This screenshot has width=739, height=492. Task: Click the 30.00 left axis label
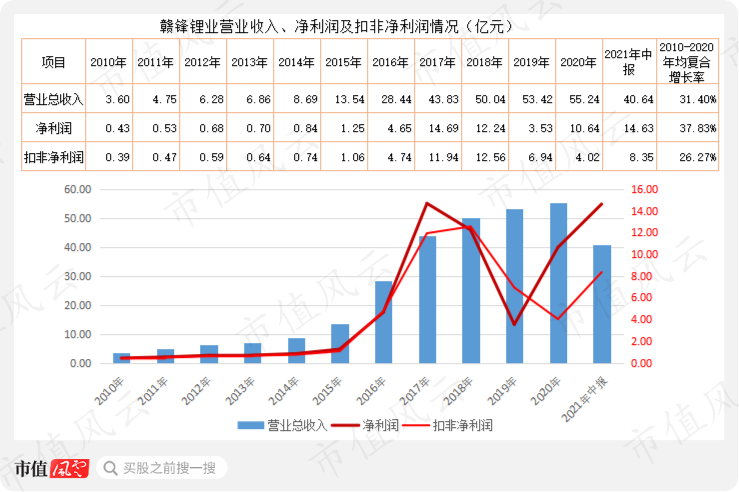click(x=77, y=276)
